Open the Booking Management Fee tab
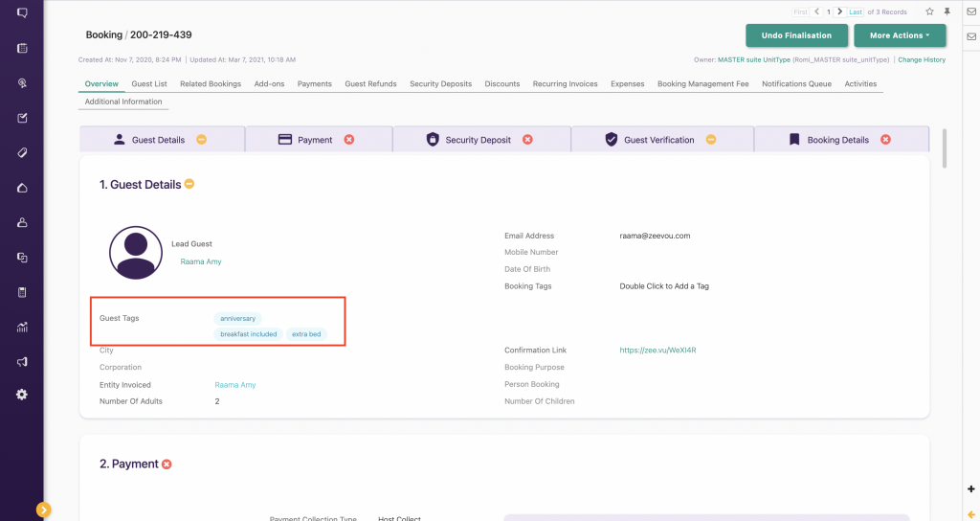This screenshot has height=521, width=980. click(x=702, y=84)
